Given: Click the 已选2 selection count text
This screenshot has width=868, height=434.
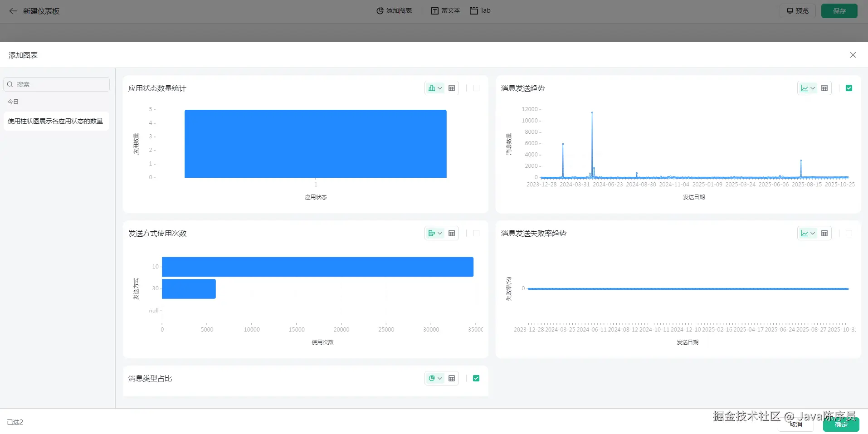Looking at the screenshot, I should (x=15, y=422).
